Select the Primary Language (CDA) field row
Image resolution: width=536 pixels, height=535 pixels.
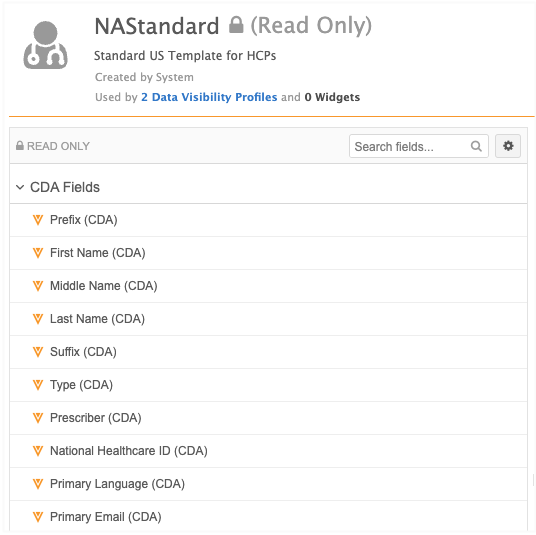268,484
